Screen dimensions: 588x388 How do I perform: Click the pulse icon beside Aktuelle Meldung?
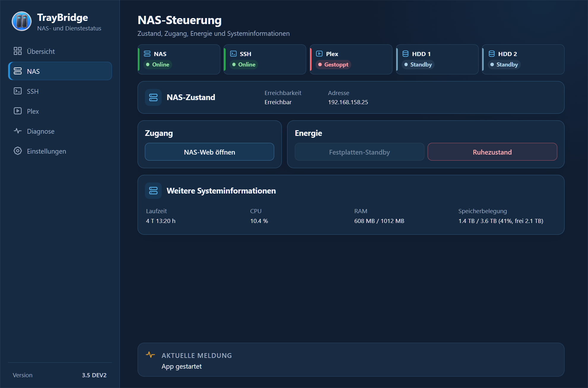(150, 354)
